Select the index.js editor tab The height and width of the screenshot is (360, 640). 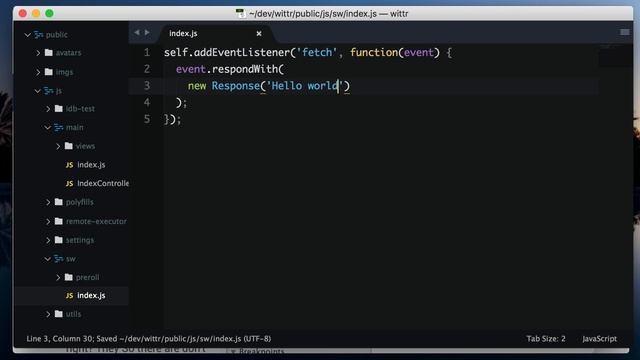(x=216, y=33)
